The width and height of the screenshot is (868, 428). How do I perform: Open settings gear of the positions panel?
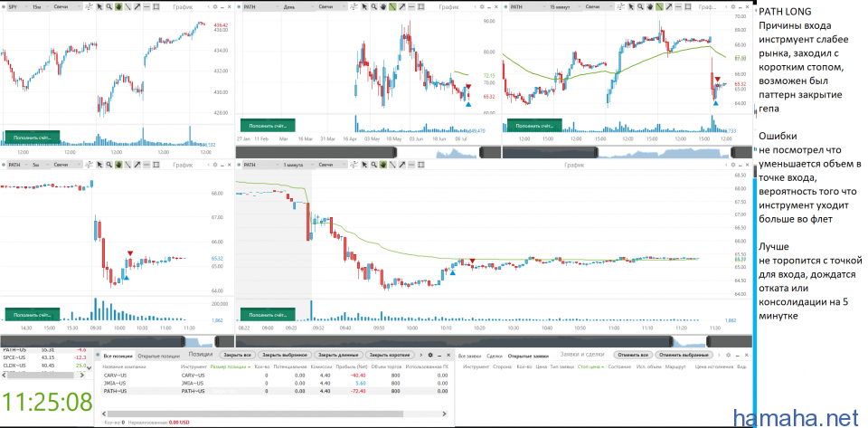[x=430, y=355]
